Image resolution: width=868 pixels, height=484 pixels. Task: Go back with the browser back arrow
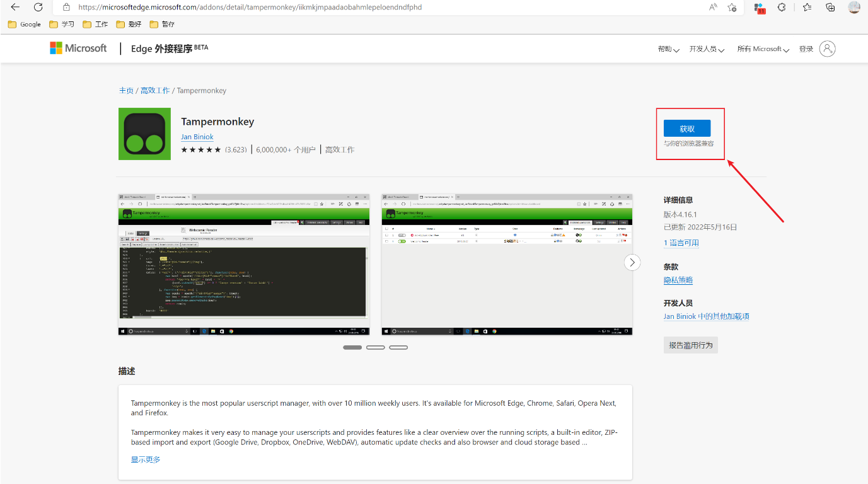15,7
